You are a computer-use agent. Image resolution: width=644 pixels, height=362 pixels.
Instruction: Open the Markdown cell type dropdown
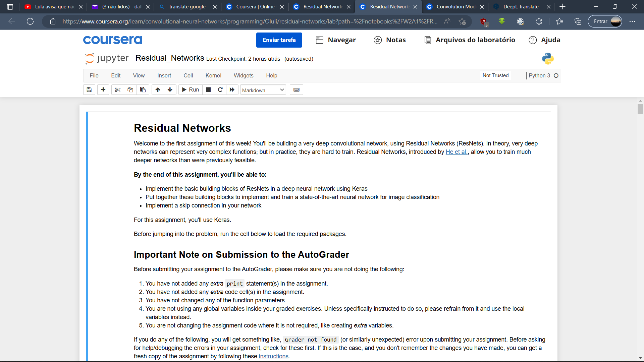[x=263, y=90]
